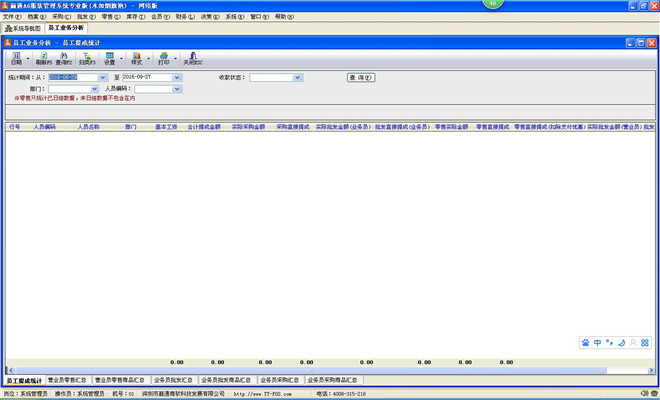Screen dimensions: 660x400
Task: Click the 合计提成金额 column header
Action: (204, 127)
